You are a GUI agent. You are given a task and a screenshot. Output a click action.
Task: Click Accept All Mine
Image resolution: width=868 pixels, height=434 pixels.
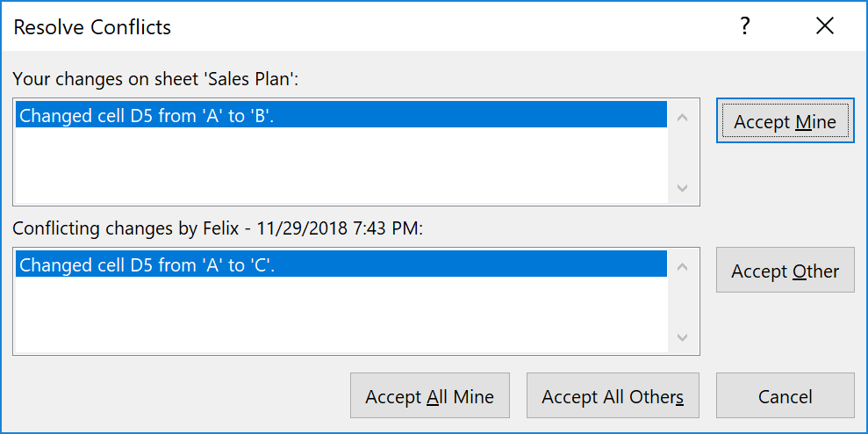(429, 397)
